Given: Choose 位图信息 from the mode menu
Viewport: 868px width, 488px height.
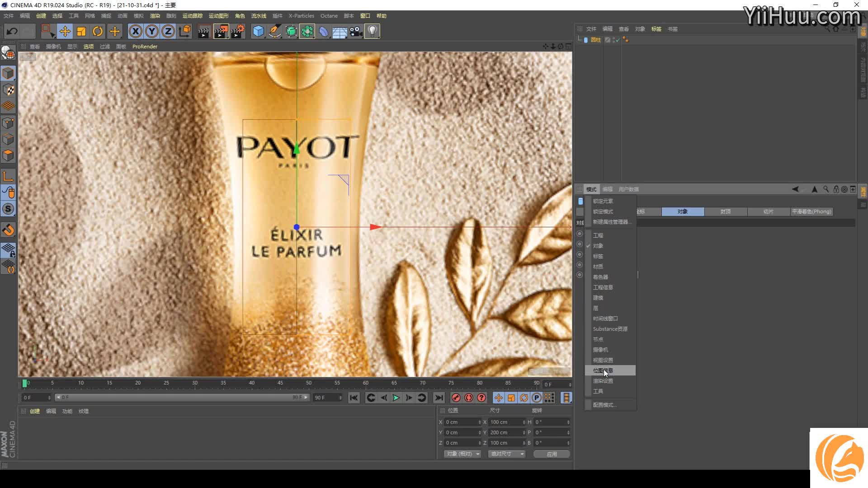Looking at the screenshot, I should pyautogui.click(x=610, y=371).
